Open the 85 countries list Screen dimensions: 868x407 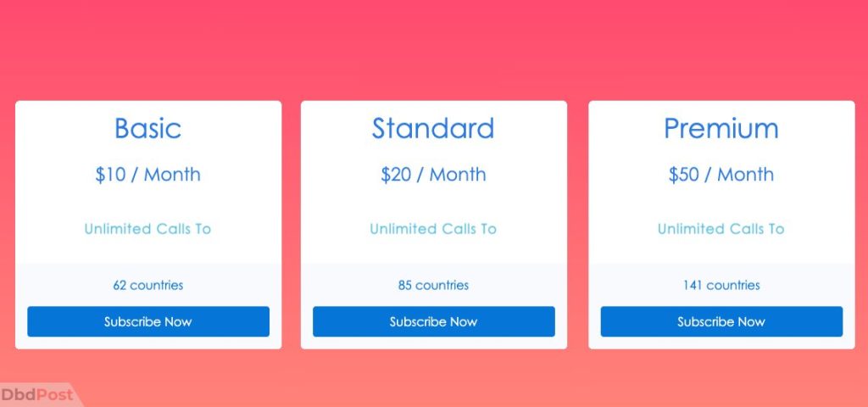433,285
